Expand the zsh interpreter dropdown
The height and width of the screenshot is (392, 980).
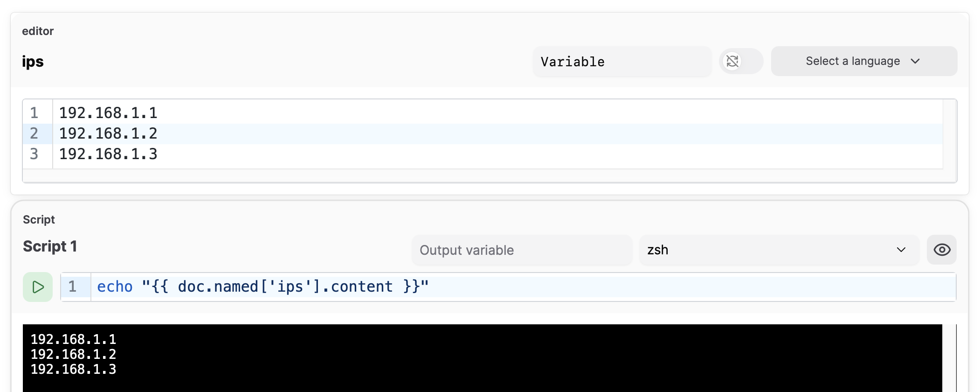click(x=779, y=250)
